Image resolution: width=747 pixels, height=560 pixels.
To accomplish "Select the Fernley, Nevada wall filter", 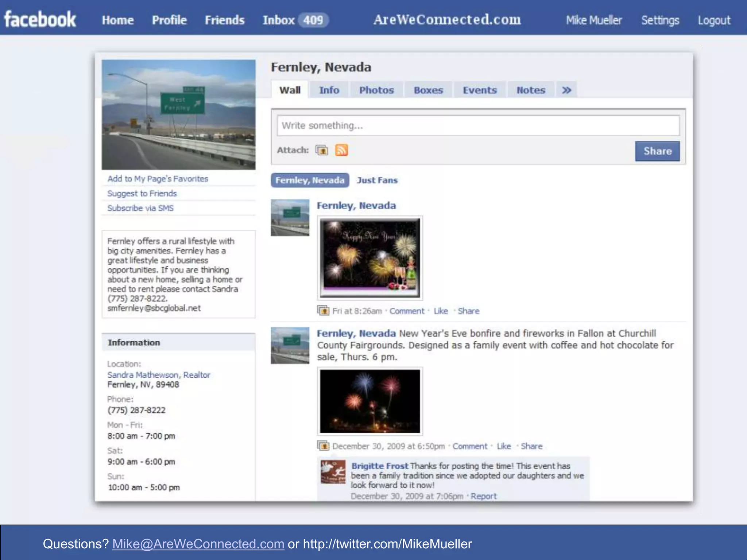I will pyautogui.click(x=310, y=180).
